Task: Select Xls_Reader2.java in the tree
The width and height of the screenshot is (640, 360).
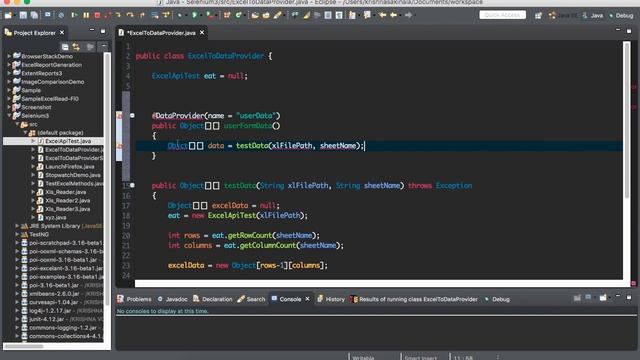Action: tap(67, 200)
